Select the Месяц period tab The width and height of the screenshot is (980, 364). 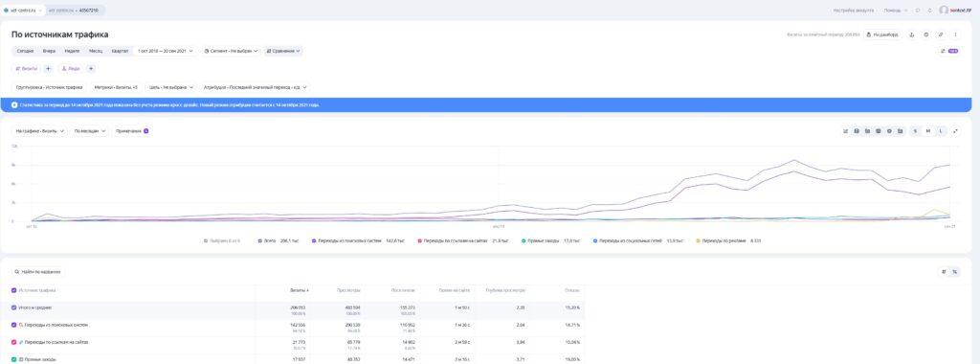[96, 52]
